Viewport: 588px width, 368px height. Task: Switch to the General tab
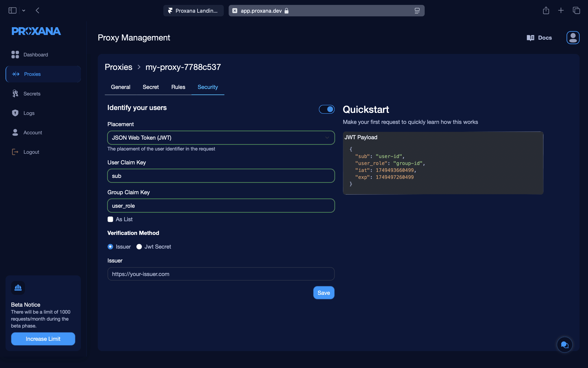(x=120, y=87)
